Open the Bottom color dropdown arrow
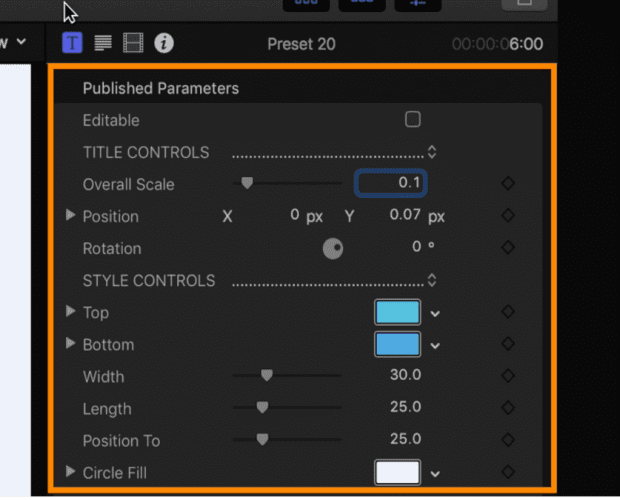 [x=435, y=346]
